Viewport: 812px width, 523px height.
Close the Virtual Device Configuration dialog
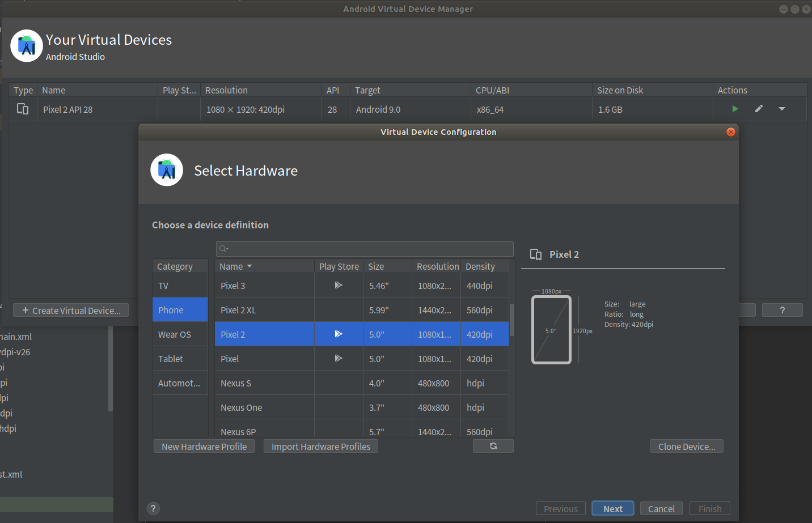[x=731, y=132]
